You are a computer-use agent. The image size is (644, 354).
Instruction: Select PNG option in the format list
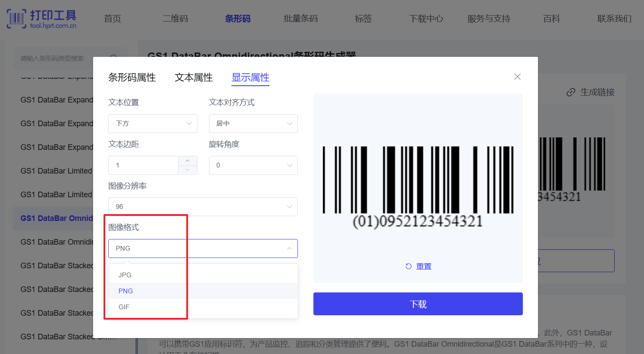point(203,291)
